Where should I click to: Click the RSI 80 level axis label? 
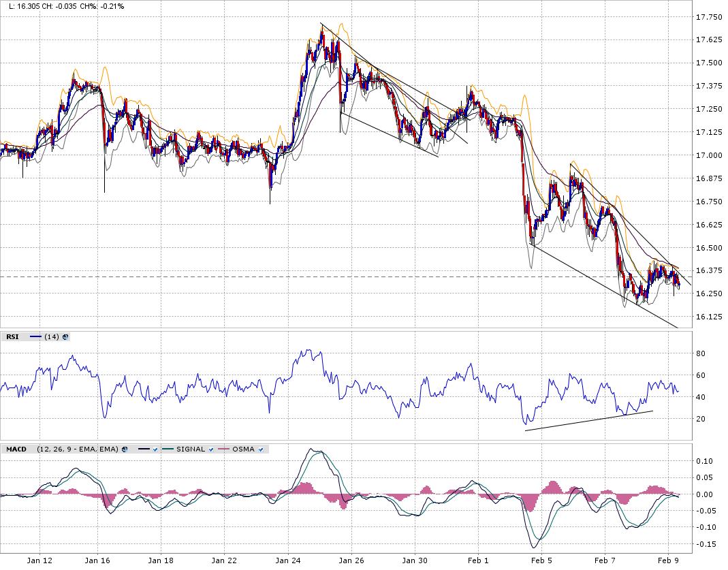pos(701,353)
